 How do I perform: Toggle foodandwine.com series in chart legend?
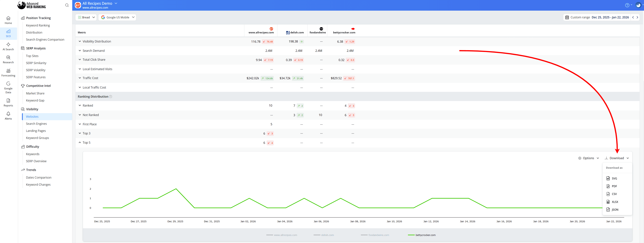pyautogui.click(x=375, y=235)
